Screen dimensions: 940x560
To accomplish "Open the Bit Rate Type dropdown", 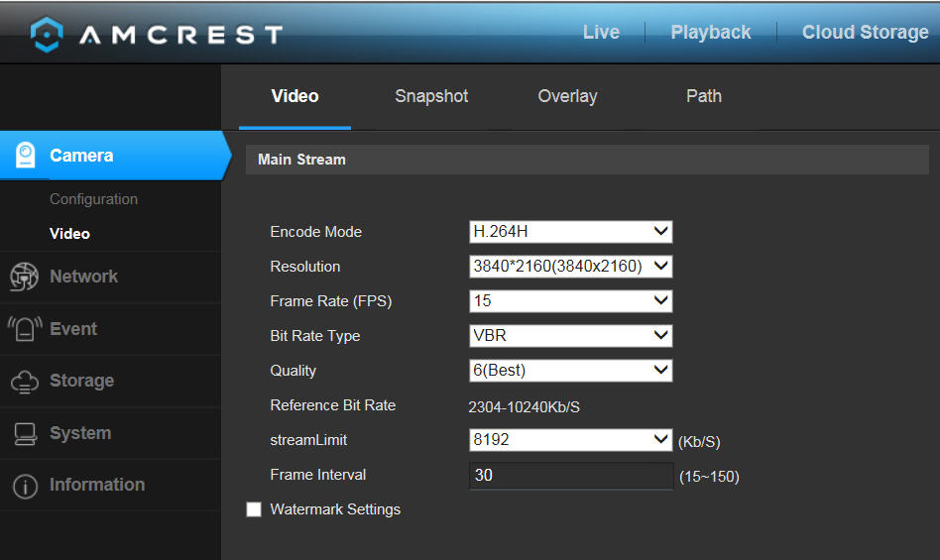I will point(571,336).
